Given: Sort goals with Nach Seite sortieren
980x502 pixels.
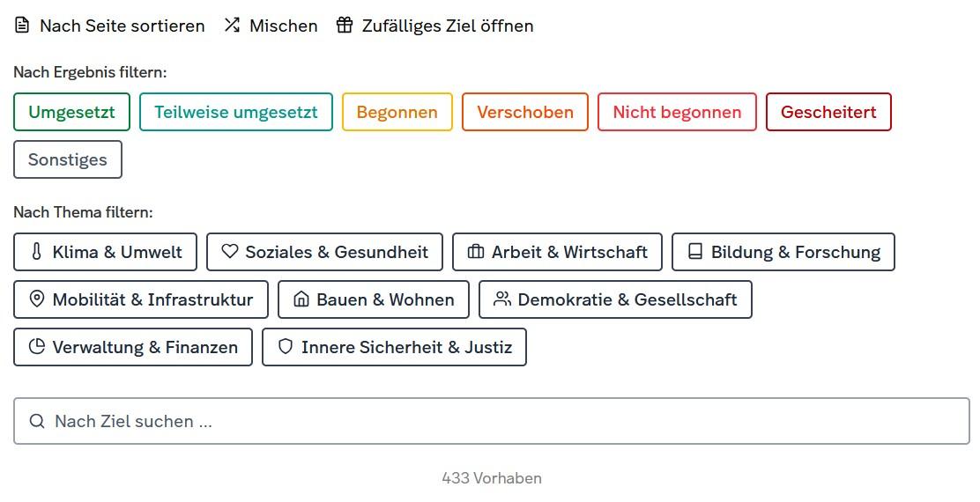Looking at the screenshot, I should [110, 26].
